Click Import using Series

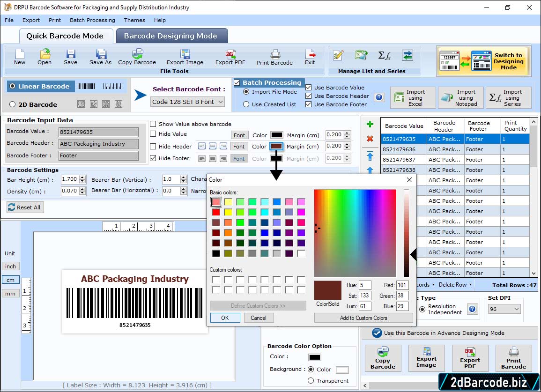(509, 98)
